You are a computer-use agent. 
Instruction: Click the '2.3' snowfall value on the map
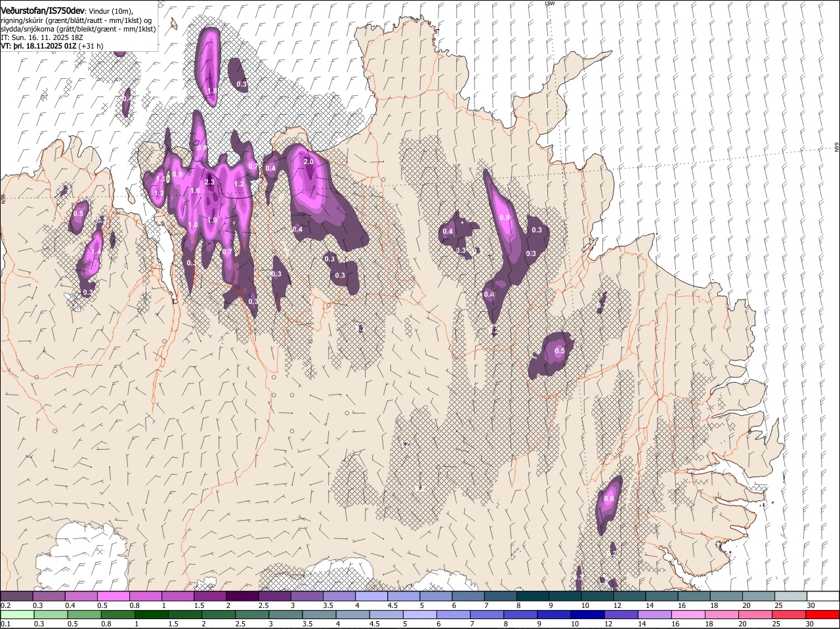coord(209,182)
